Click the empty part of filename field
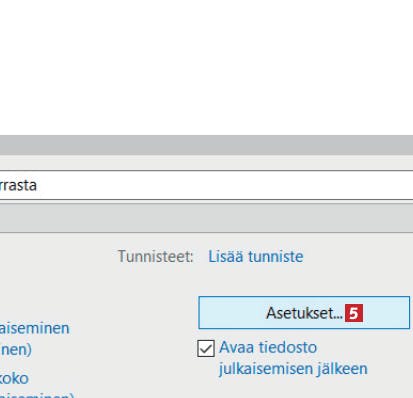The width and height of the screenshot is (413, 398). pyautogui.click(x=227, y=185)
